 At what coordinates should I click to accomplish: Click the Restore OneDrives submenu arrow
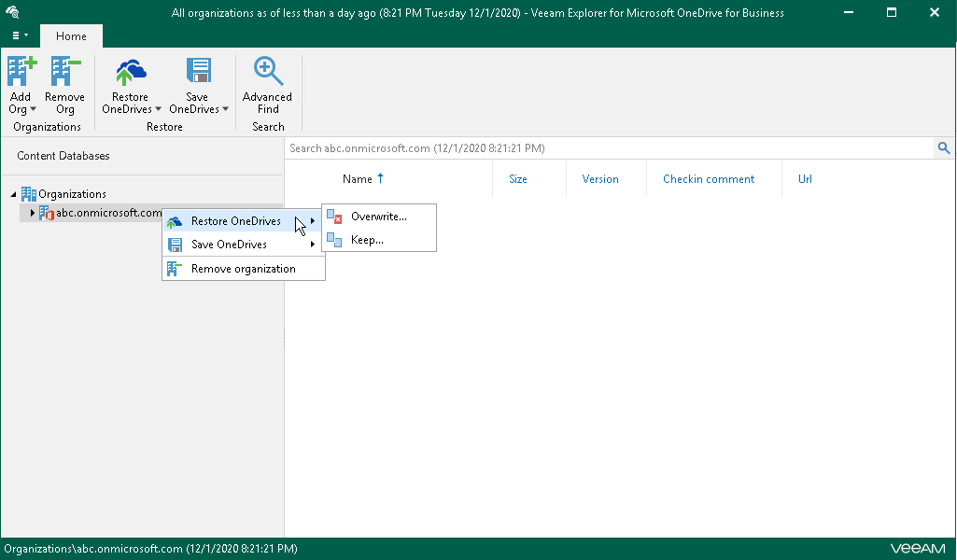click(313, 221)
